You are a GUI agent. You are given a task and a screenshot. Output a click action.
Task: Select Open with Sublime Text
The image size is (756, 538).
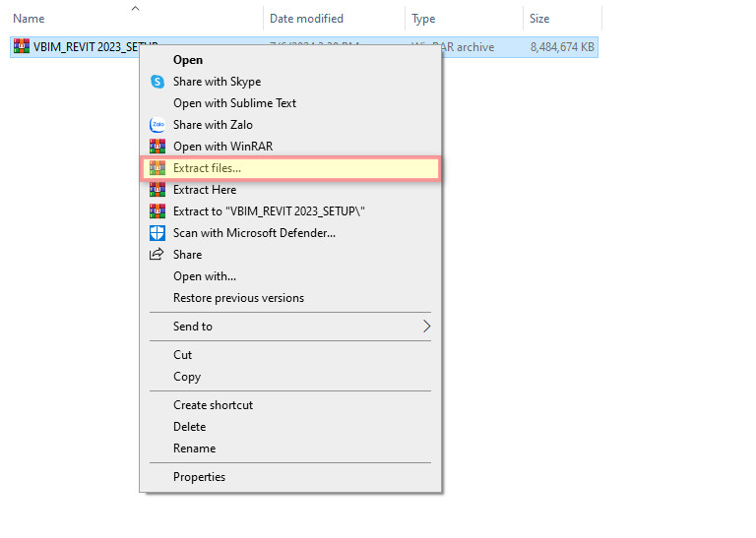(234, 103)
